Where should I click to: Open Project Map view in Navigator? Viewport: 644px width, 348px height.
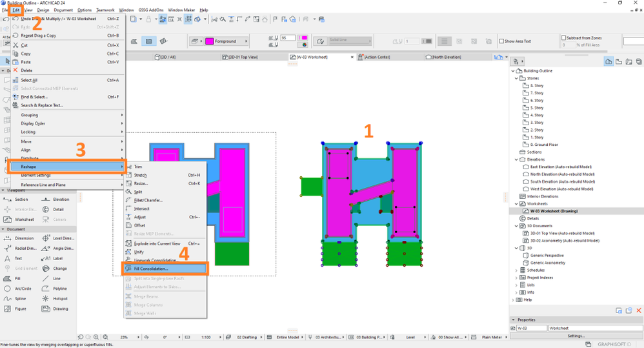(x=609, y=61)
